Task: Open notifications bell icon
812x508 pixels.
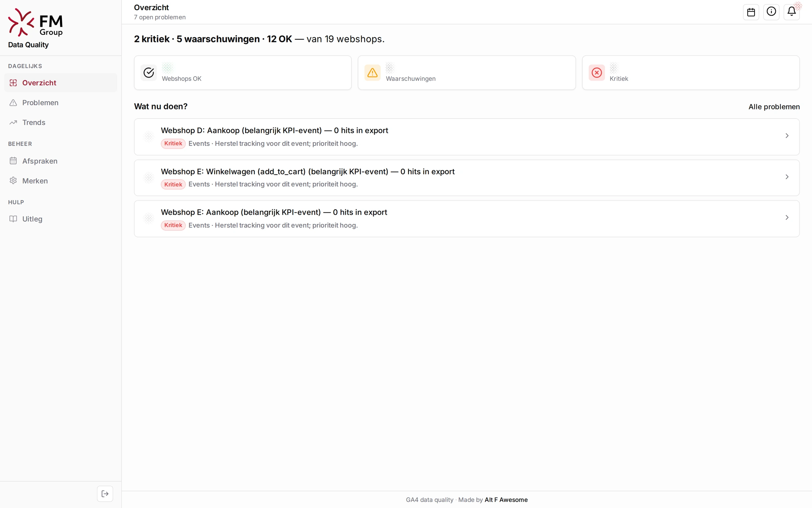Action: click(x=791, y=12)
